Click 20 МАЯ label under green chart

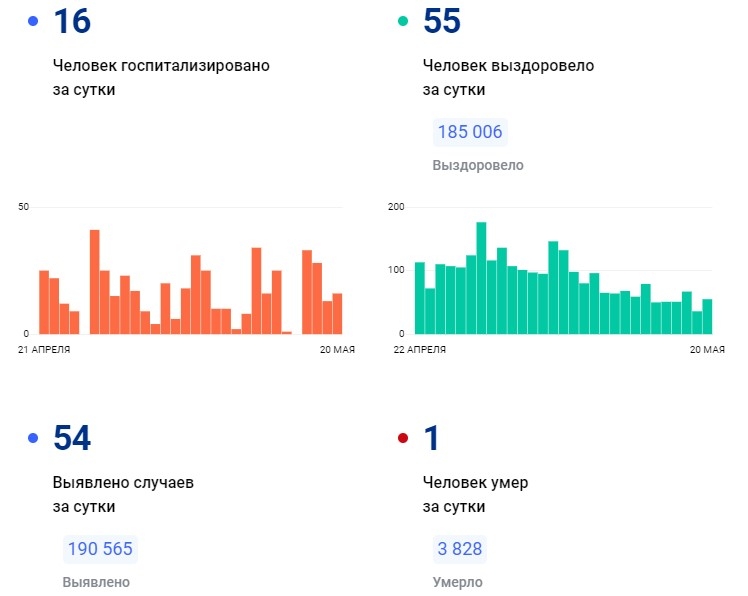[707, 349]
